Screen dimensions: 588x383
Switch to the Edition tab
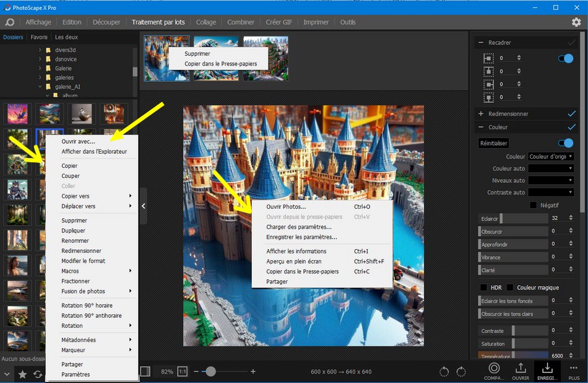72,22
